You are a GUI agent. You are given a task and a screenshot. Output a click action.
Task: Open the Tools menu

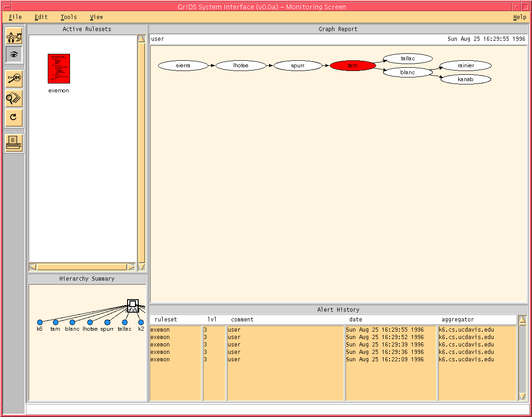click(69, 17)
